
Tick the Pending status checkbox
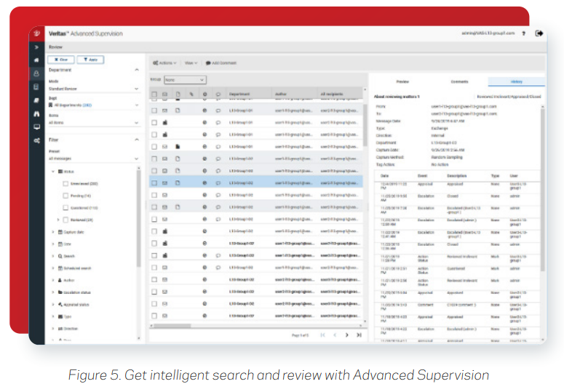pyautogui.click(x=65, y=196)
